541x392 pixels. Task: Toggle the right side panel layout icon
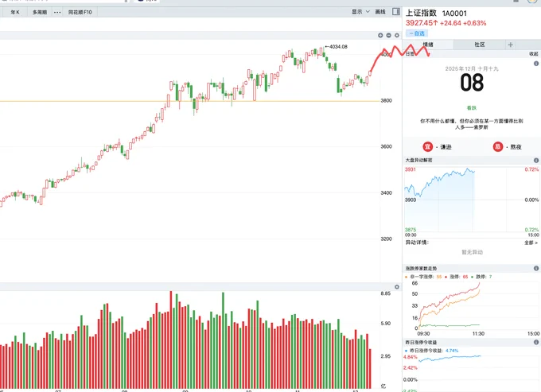tap(396, 12)
